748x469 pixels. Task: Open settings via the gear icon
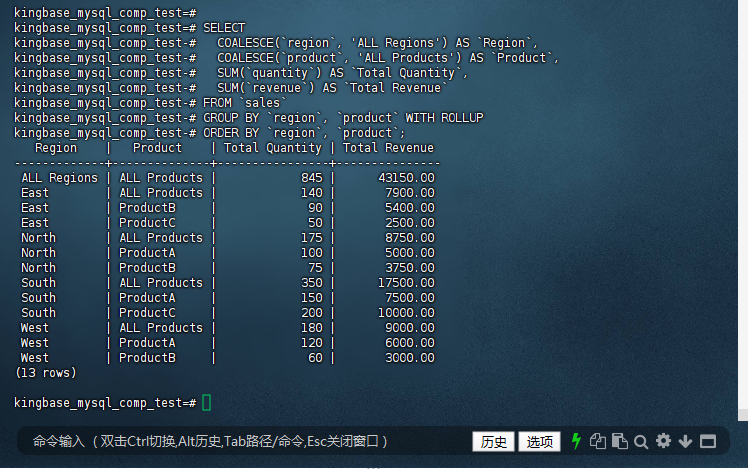(x=663, y=441)
